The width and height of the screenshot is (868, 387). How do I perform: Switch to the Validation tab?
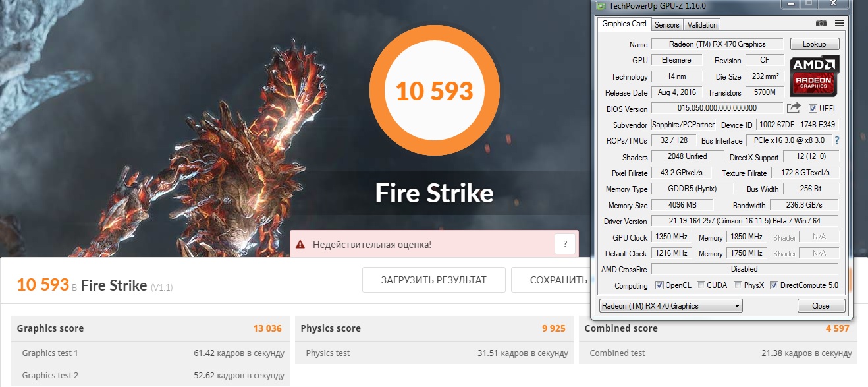tap(702, 25)
